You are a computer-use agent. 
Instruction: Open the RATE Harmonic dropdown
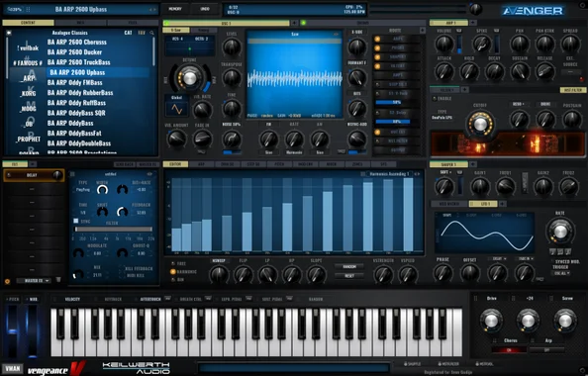click(294, 152)
